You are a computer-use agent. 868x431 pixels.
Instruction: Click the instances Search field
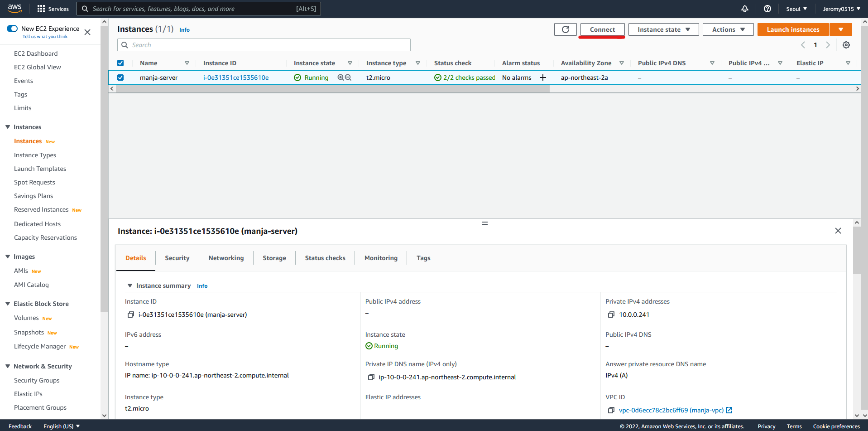pos(264,45)
